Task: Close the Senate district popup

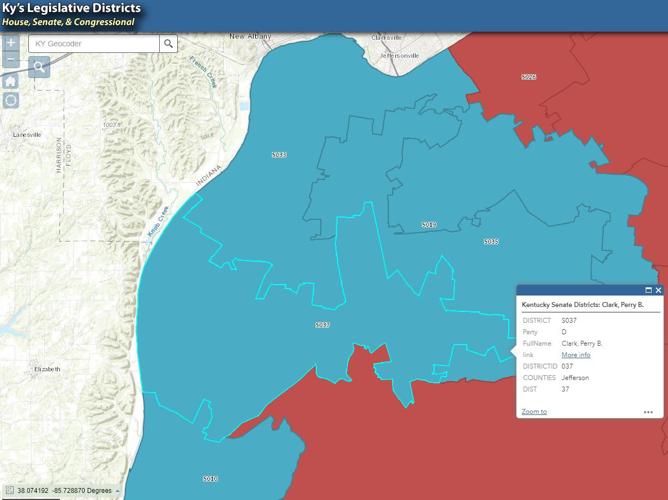Action: tap(658, 290)
